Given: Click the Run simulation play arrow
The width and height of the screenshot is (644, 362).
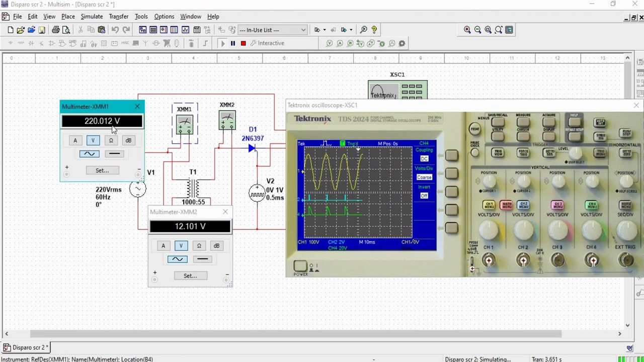Looking at the screenshot, I should (223, 43).
